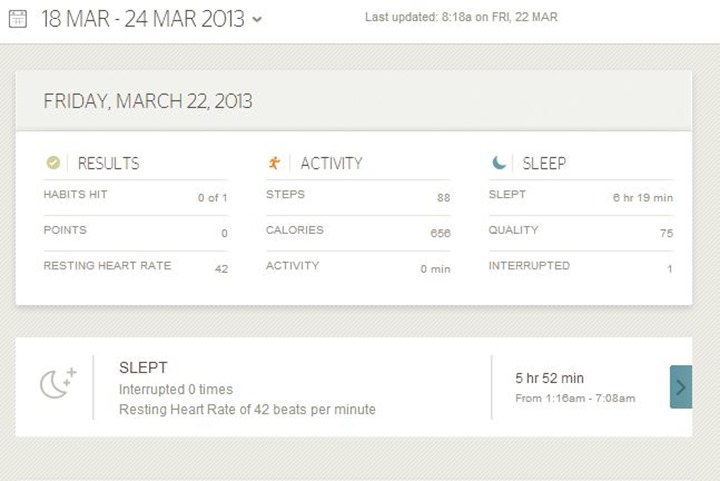This screenshot has width=720, height=481.
Task: Open the calendar icon beside date range
Action: pos(18,19)
